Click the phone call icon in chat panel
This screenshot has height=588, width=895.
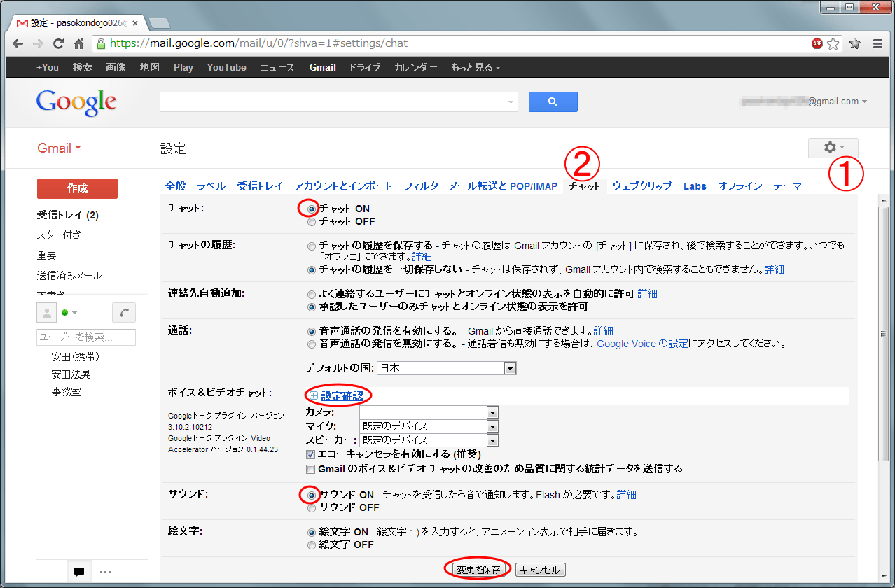coord(124,313)
